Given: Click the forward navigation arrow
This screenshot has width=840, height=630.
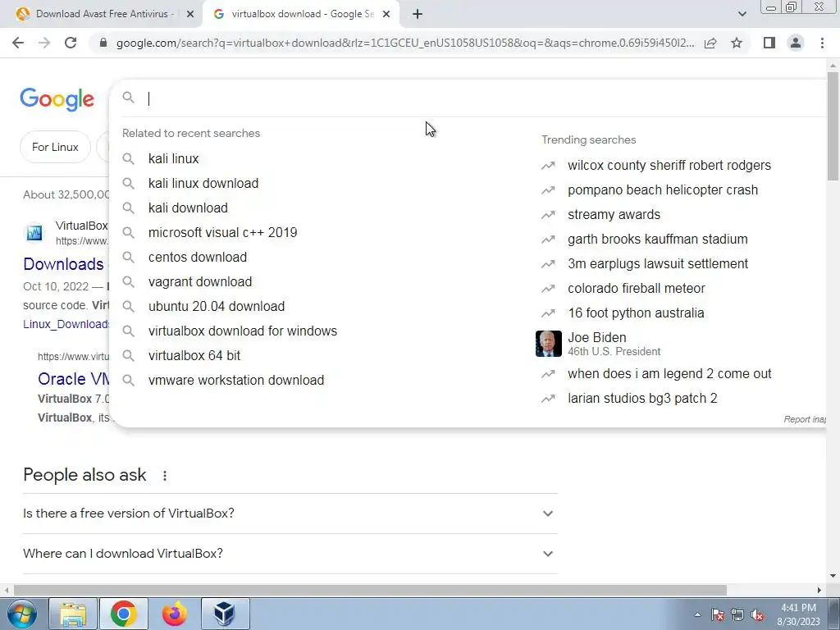Looking at the screenshot, I should point(44,43).
